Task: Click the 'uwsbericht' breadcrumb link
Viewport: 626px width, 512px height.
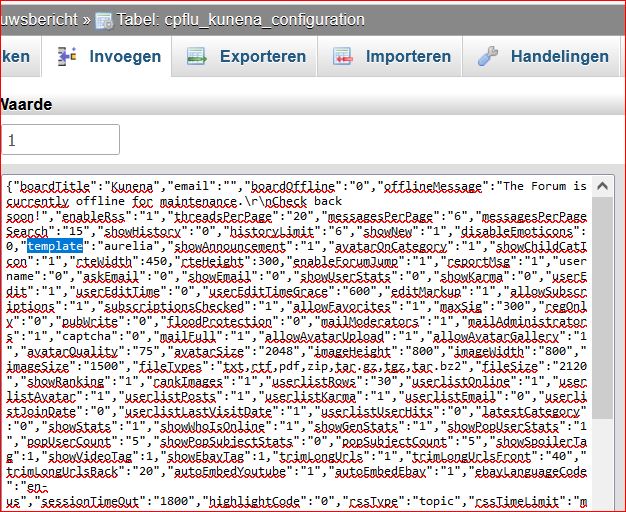Action: (38, 20)
